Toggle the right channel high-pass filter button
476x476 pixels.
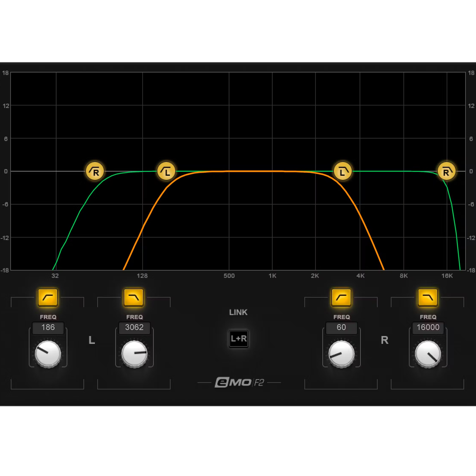pyautogui.click(x=341, y=298)
